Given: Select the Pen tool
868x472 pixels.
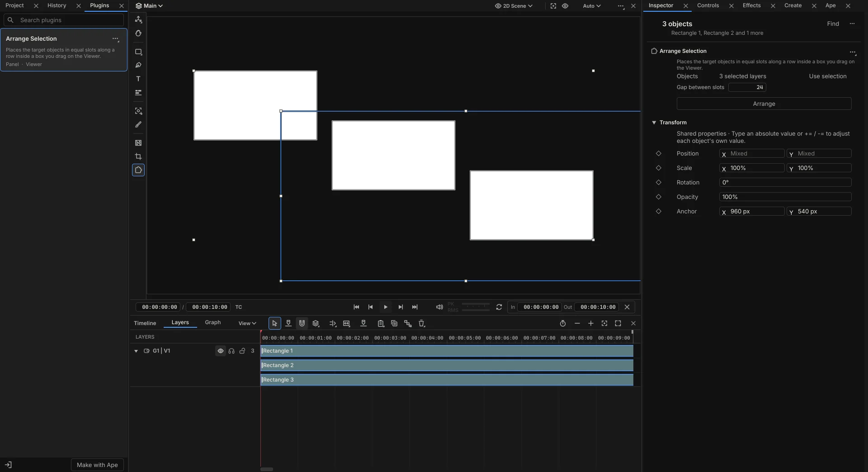Looking at the screenshot, I should pos(138,65).
